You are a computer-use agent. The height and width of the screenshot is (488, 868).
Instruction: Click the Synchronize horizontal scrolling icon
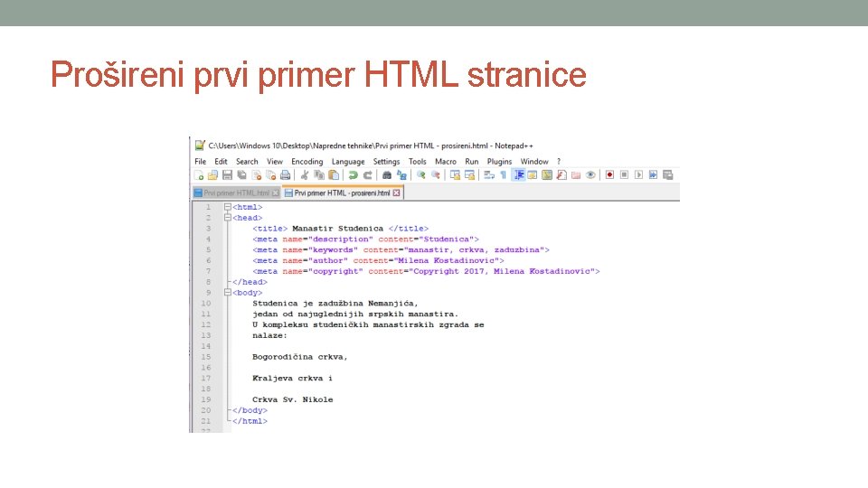469,174
